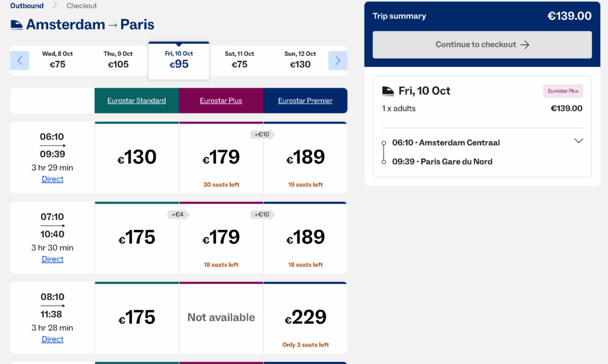The width and height of the screenshot is (608, 364).
Task: Click train icon in trip summary card
Action: (x=388, y=91)
